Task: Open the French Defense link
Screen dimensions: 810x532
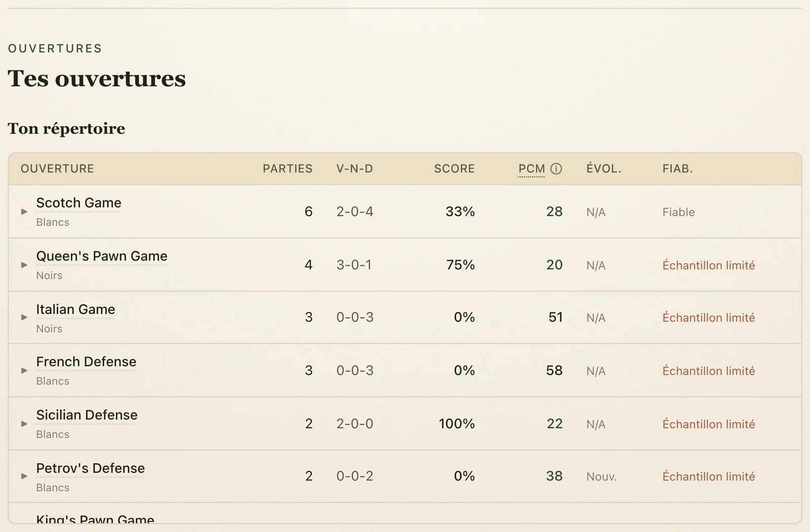Action: point(86,362)
